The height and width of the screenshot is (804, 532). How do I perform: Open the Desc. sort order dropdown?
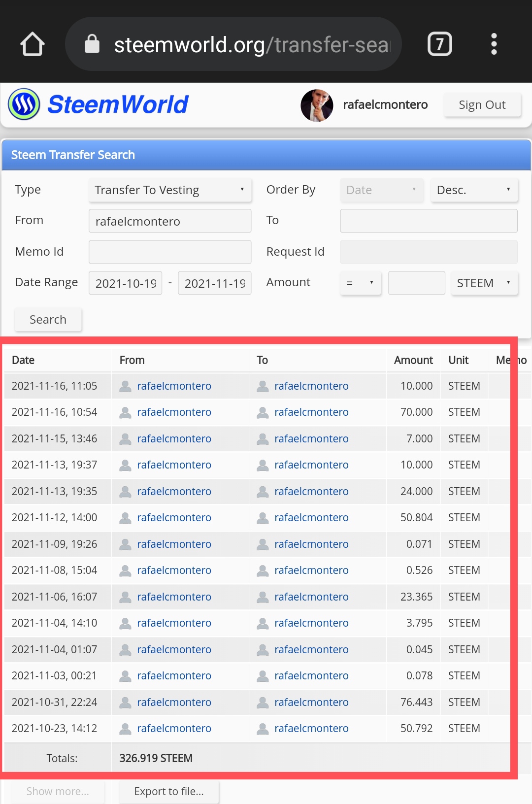coord(474,190)
